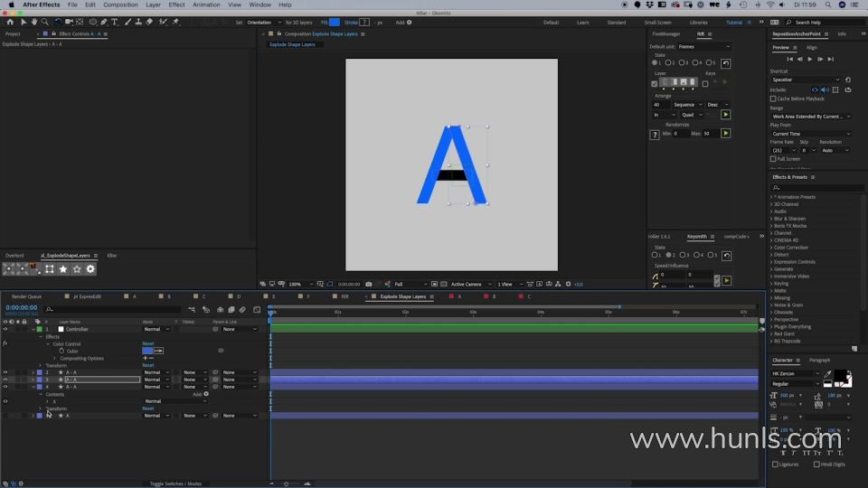This screenshot has width=868, height=488.
Task: Tick the Full Screen checkbox
Action: 773,159
